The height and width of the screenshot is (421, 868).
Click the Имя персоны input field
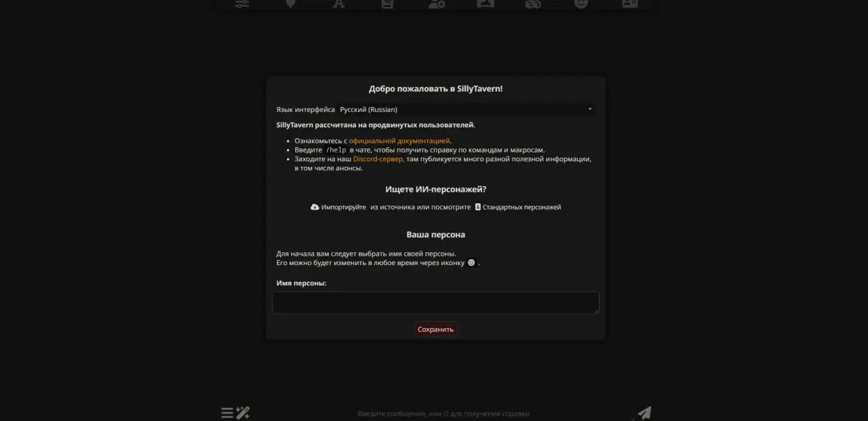coord(436,302)
